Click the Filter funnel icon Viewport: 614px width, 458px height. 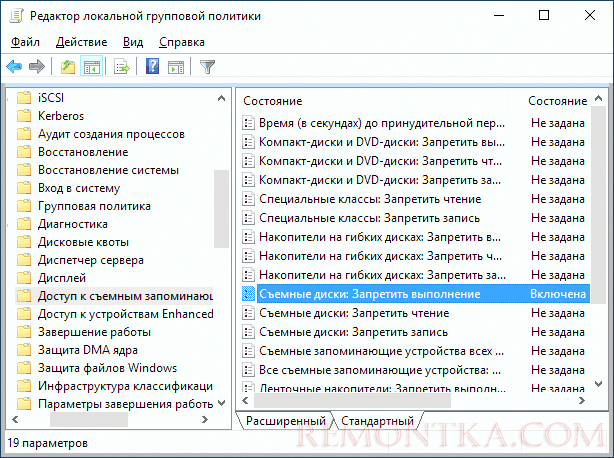click(207, 67)
